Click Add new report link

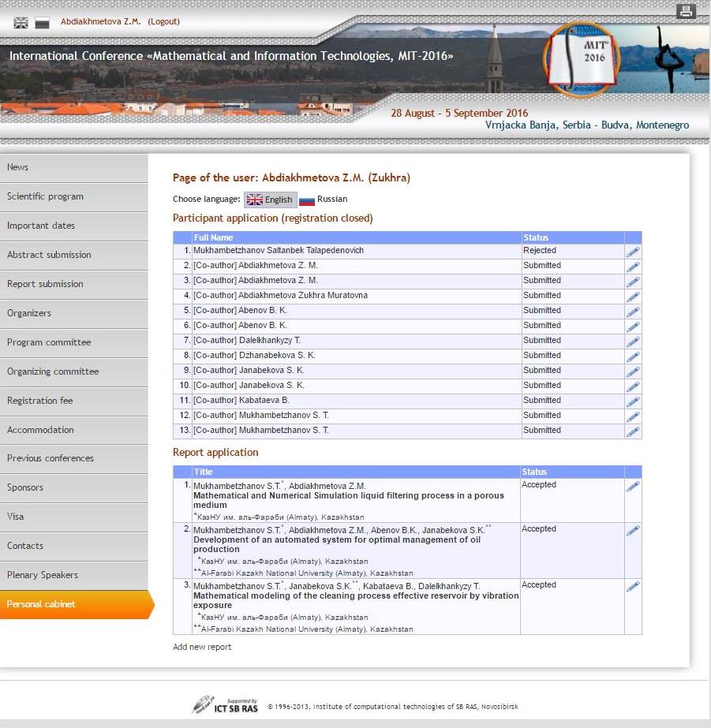point(202,647)
